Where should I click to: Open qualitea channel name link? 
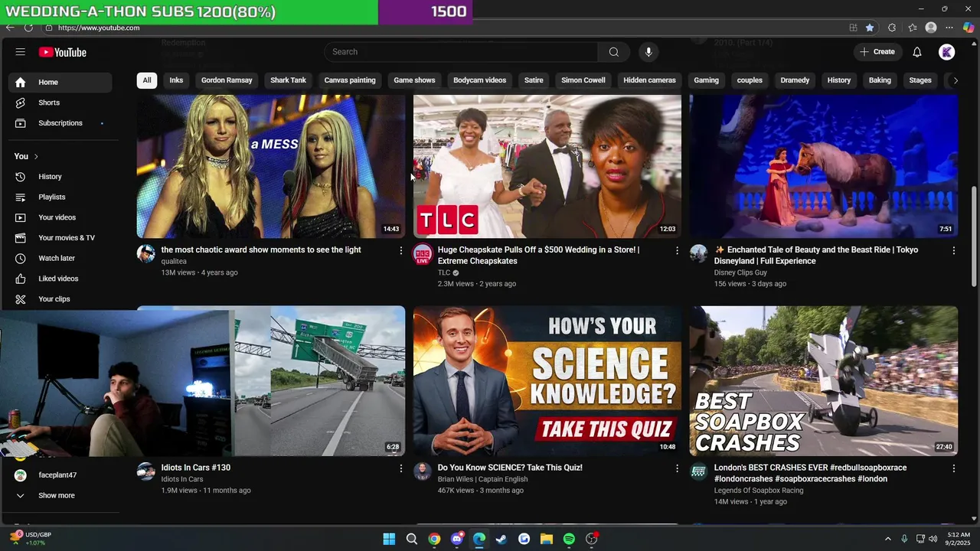point(174,262)
